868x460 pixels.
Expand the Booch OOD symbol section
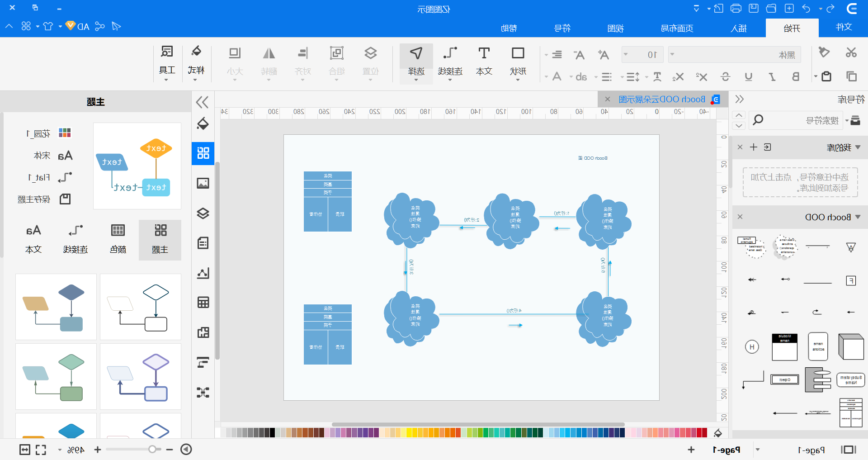tap(858, 217)
